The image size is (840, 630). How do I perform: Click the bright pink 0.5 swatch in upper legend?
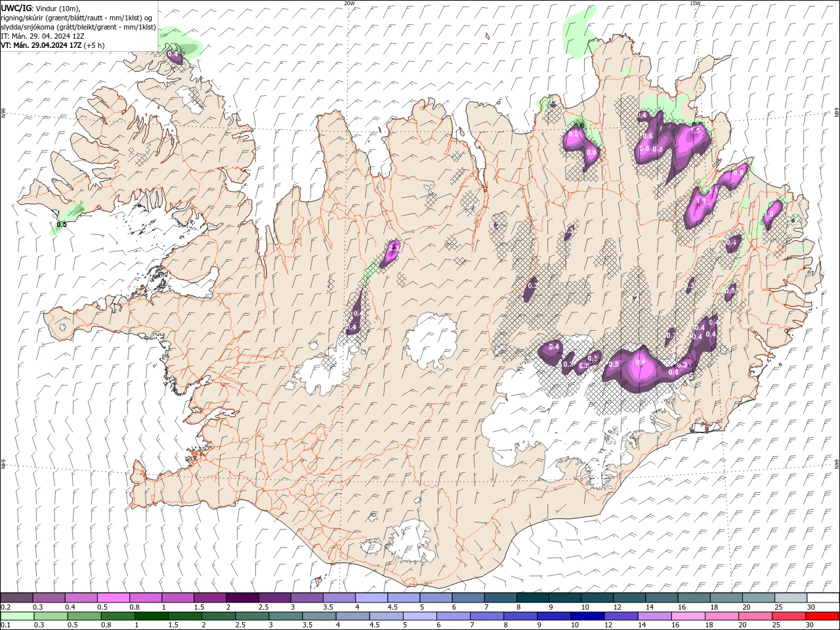[113, 598]
